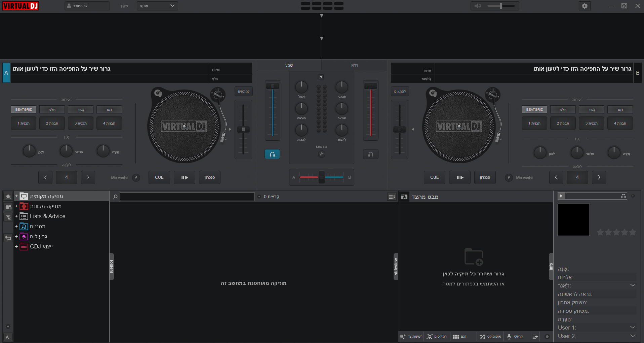644x343 pixels.
Task: Click the CUE button on deck A
Action: point(159,177)
